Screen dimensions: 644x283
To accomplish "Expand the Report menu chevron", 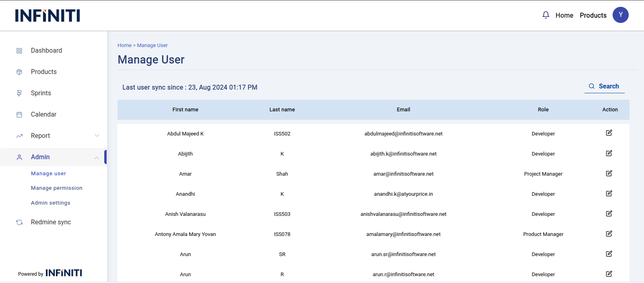I will click(x=97, y=136).
